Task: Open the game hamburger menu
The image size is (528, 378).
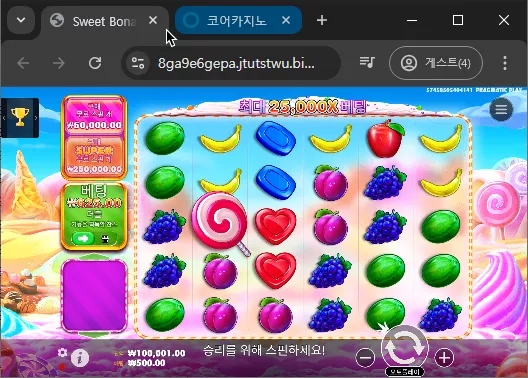Action: click(501, 109)
